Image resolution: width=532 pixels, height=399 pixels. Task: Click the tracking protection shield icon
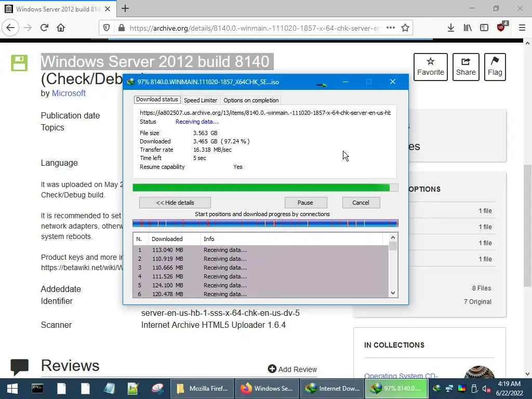(107, 28)
